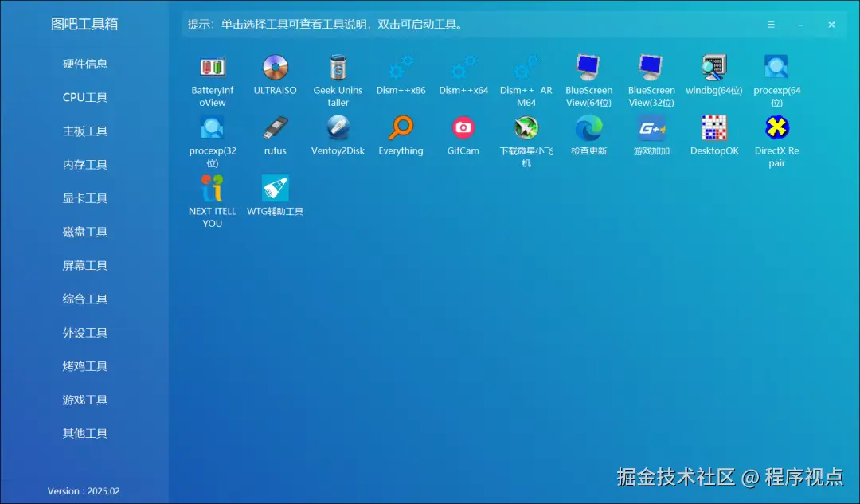Open the 磁盘工具 section

[86, 232]
